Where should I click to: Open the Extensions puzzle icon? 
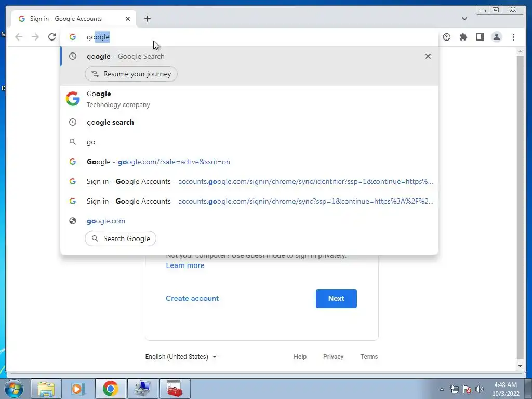pos(463,37)
